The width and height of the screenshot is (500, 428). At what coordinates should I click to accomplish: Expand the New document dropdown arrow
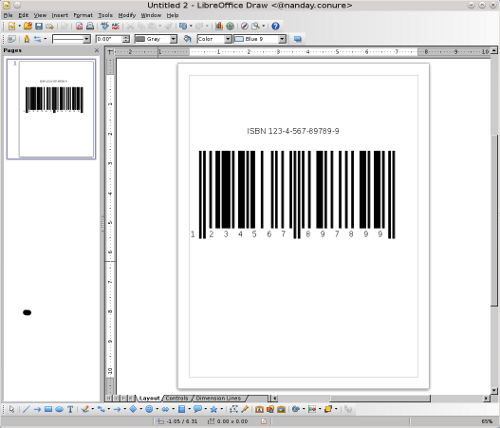point(19,26)
